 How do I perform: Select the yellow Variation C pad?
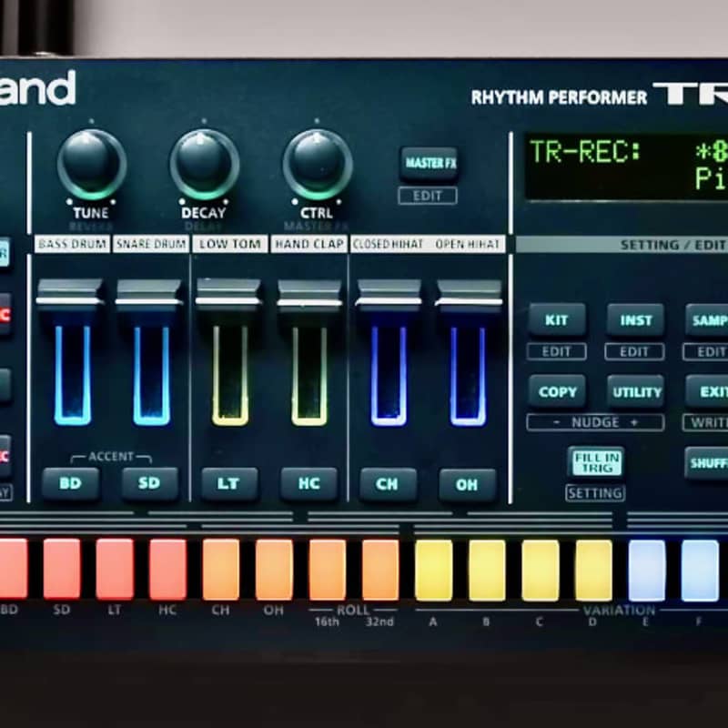[540, 571]
